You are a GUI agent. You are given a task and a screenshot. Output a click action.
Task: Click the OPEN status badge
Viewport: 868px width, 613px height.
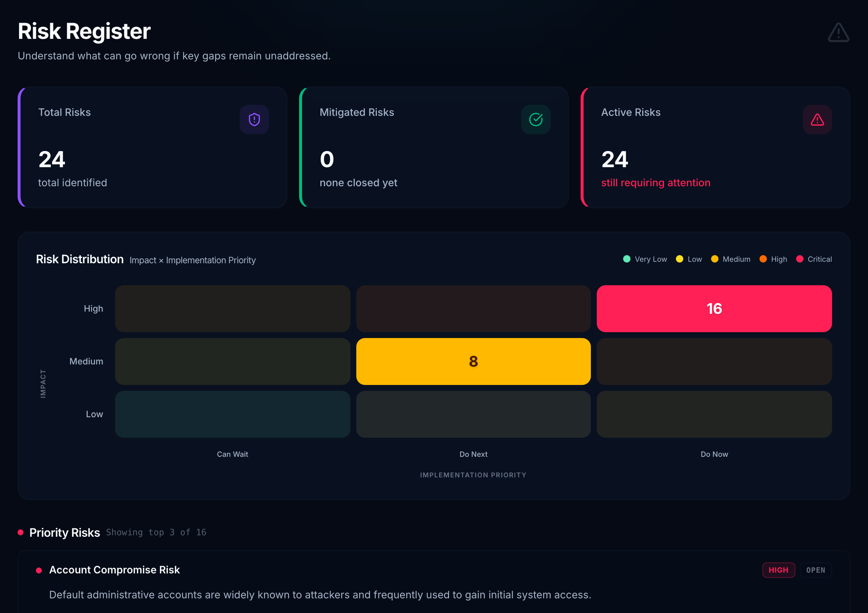(816, 570)
